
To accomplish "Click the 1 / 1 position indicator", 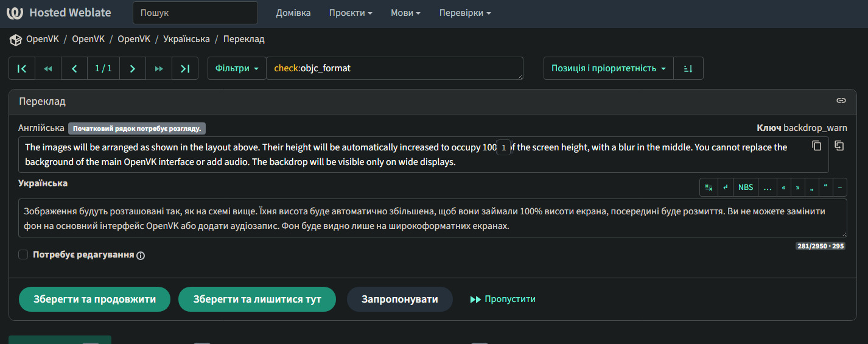I will pos(103,68).
